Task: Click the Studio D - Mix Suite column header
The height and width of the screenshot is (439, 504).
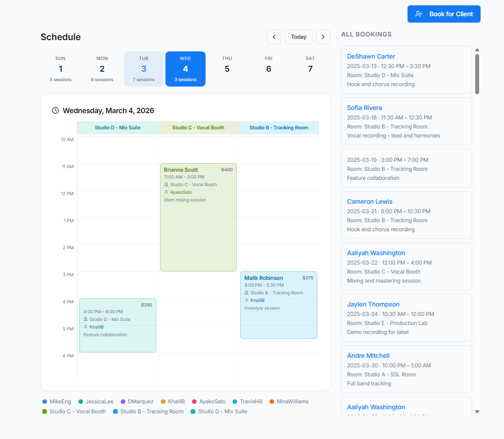Action: coord(118,128)
